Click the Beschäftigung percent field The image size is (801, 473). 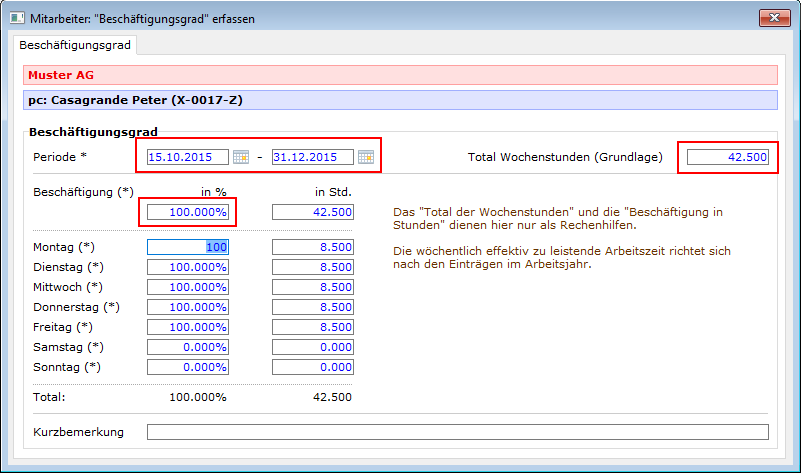[x=189, y=212]
